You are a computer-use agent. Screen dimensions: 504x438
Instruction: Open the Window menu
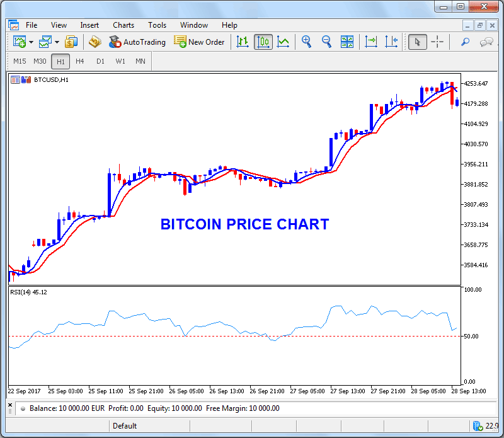pyautogui.click(x=194, y=25)
